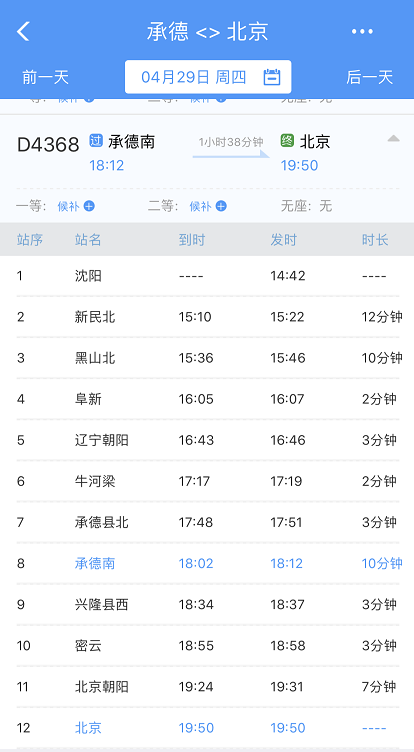Viewport: 414px width, 752px height.
Task: Tap the 站名 column header
Action: coord(88,240)
